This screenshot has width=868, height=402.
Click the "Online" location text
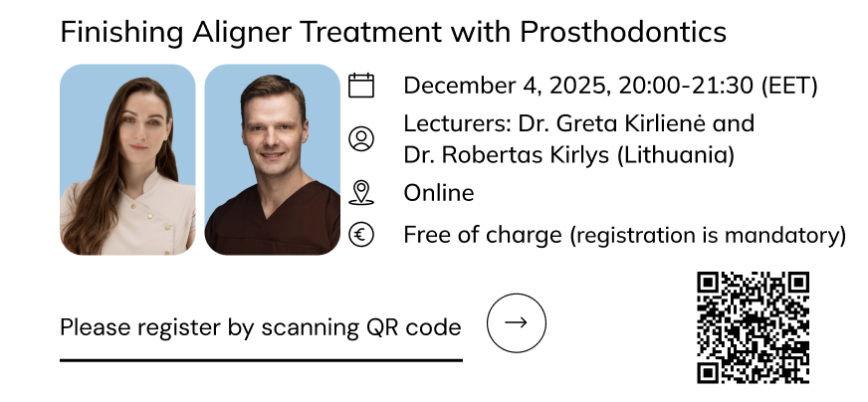pyautogui.click(x=438, y=192)
